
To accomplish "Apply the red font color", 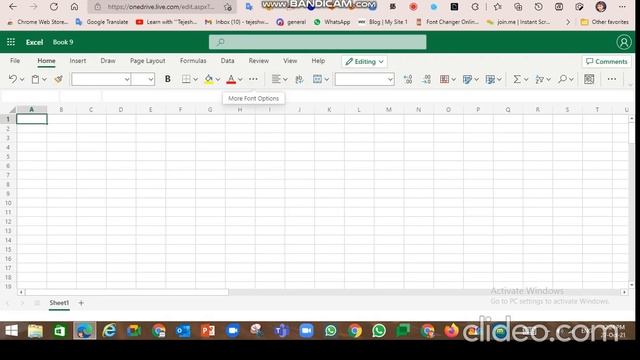I will click(231, 79).
